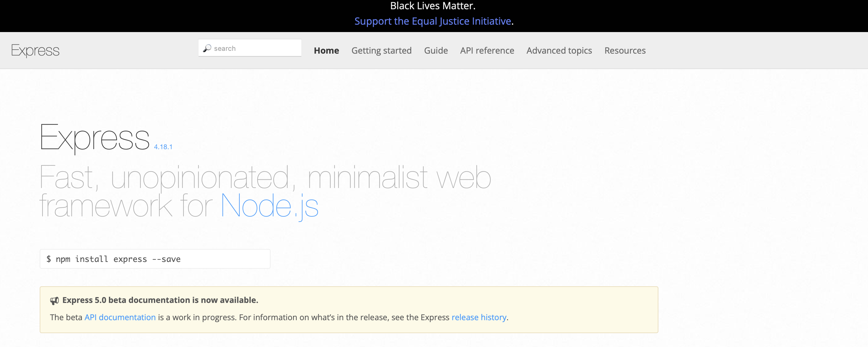
Task: Click the Home navigation link
Action: pos(326,51)
